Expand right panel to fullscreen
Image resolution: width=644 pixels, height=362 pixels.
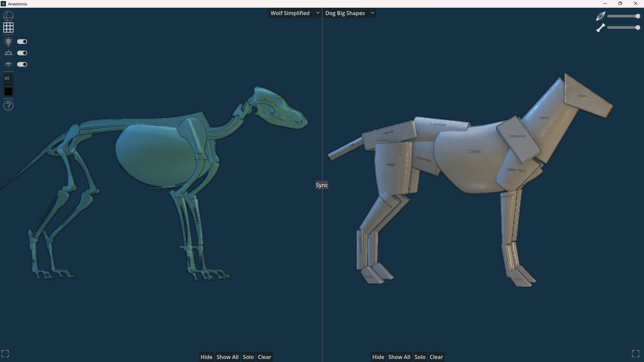636,354
